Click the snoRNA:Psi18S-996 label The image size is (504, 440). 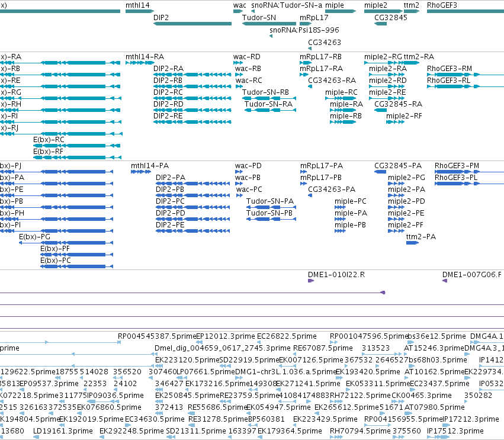coord(304,30)
